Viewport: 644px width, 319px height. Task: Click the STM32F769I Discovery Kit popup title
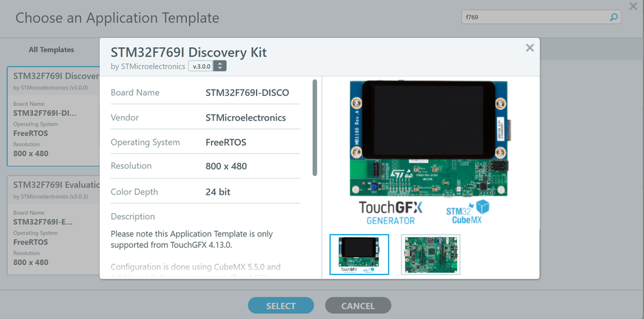189,52
